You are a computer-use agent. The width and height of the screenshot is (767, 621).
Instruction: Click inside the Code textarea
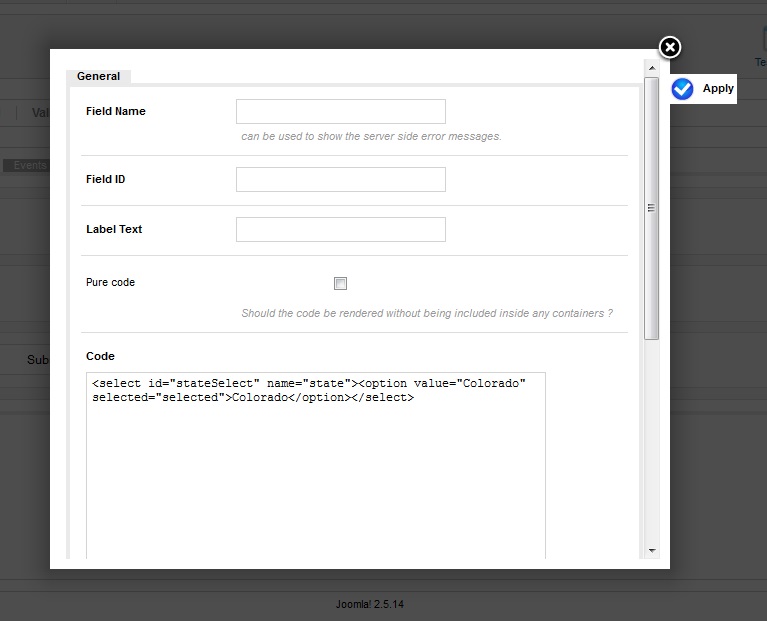coord(316,466)
